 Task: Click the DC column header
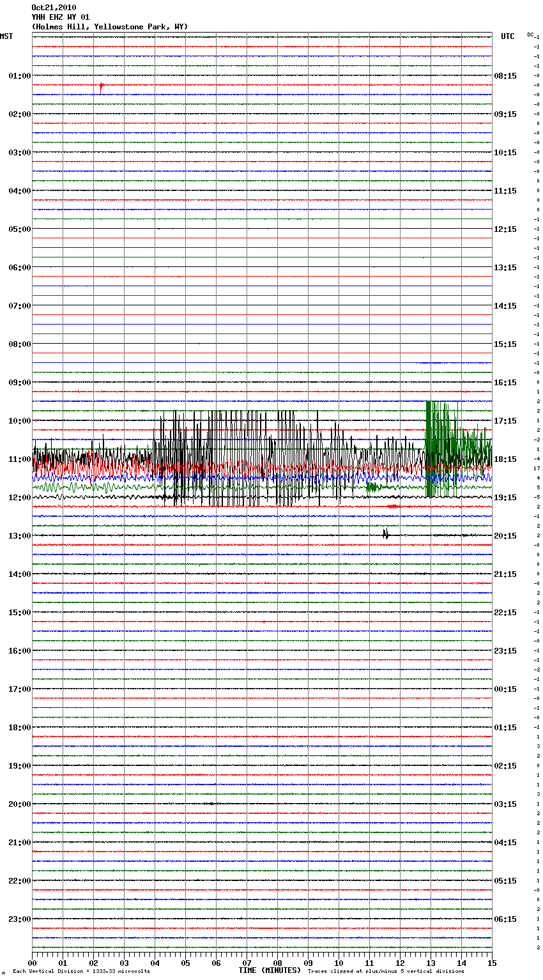pos(530,34)
